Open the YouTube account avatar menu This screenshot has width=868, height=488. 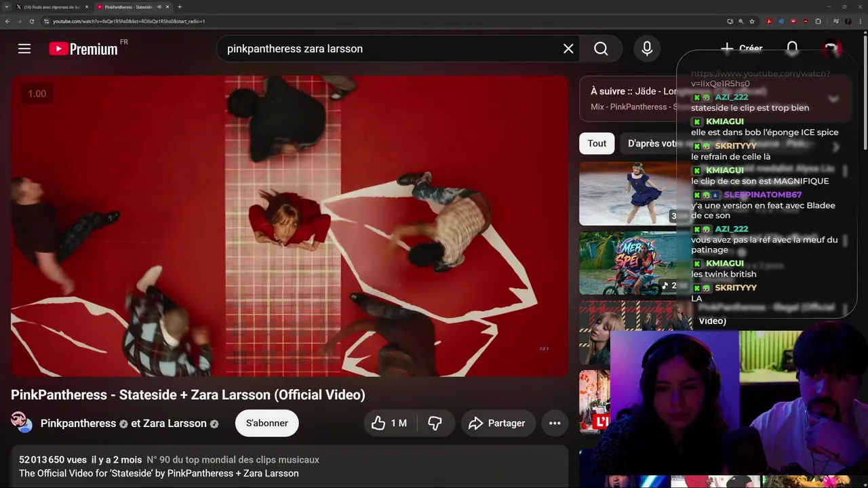coord(831,49)
